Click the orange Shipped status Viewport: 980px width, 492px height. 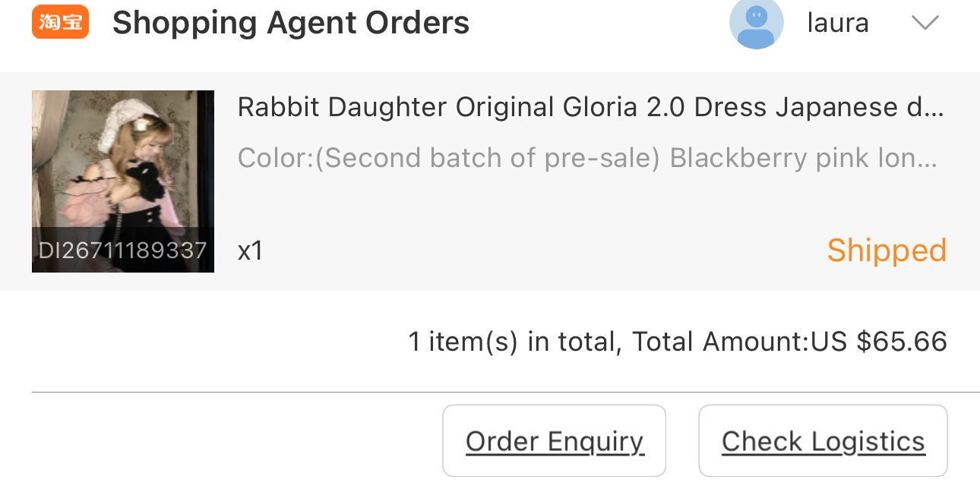click(886, 251)
